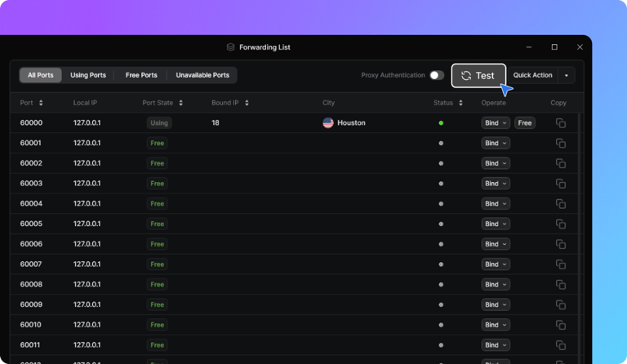Sort by Bound IP arrows
The width and height of the screenshot is (627, 364).
[247, 103]
